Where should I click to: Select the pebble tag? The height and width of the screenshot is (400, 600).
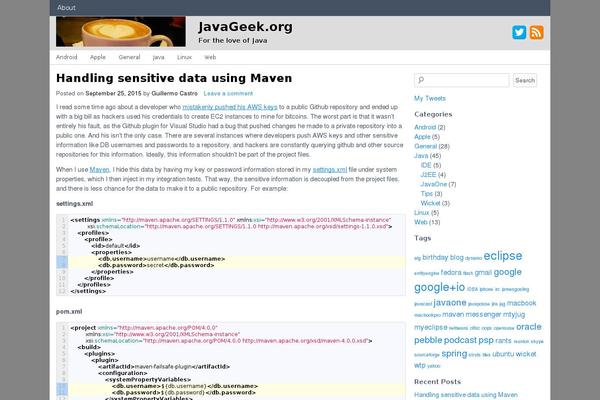(x=428, y=340)
